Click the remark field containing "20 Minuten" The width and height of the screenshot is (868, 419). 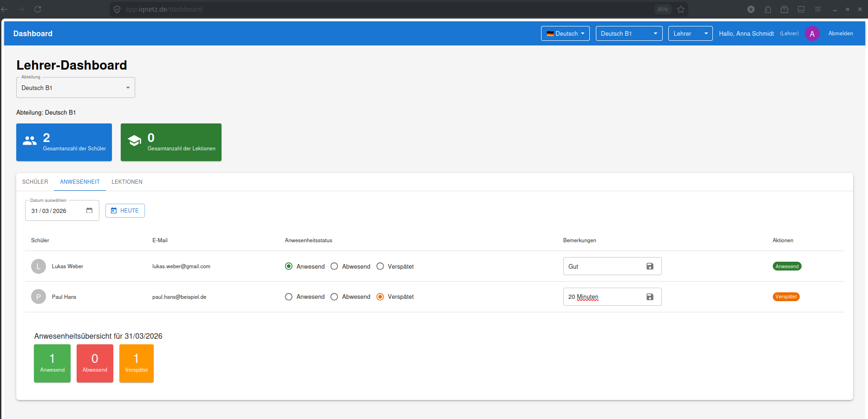pyautogui.click(x=604, y=297)
